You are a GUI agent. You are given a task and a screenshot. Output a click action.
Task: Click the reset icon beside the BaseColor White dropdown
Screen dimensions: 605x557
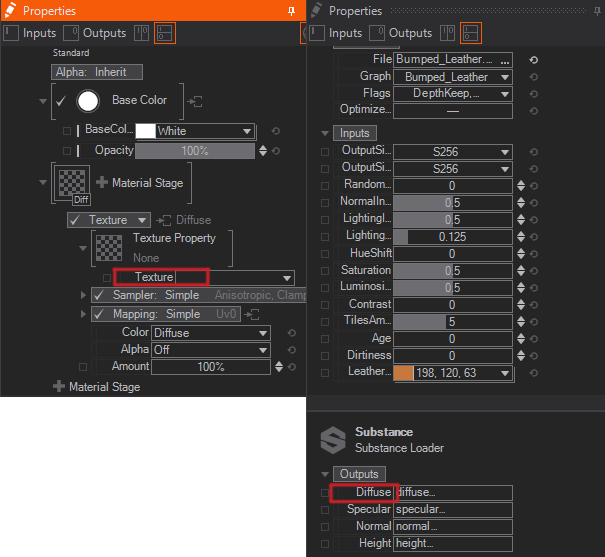[x=275, y=131]
